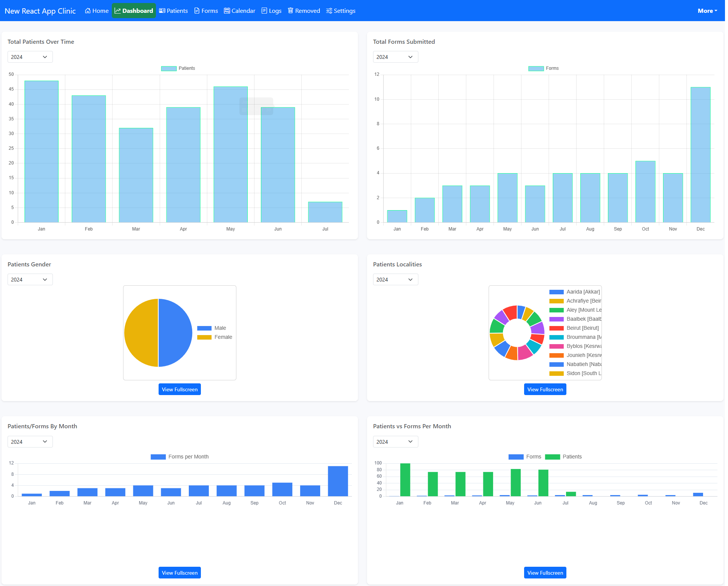
Task: Click the Home house icon
Action: tap(88, 11)
